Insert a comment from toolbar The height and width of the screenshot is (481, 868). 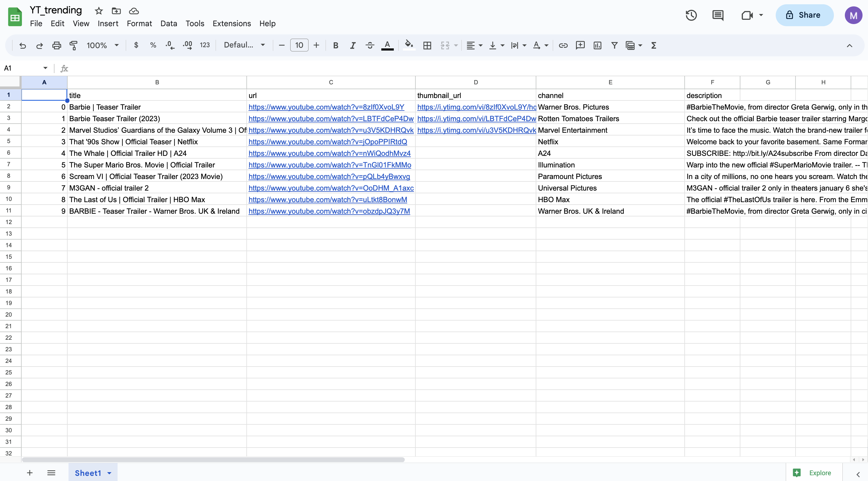pos(580,45)
